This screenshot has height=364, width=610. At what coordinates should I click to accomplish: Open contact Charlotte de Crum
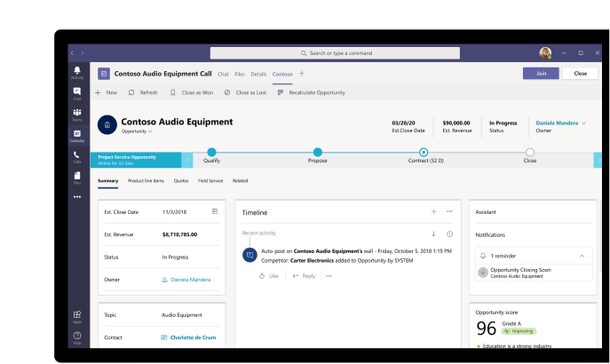[193, 337]
